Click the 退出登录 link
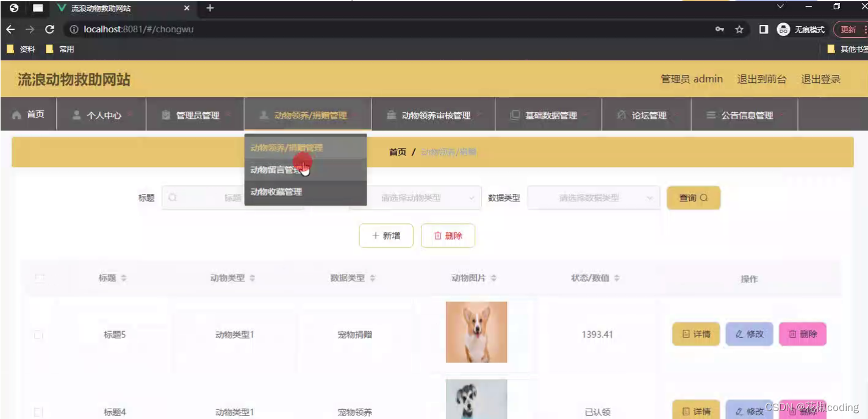 (x=820, y=79)
